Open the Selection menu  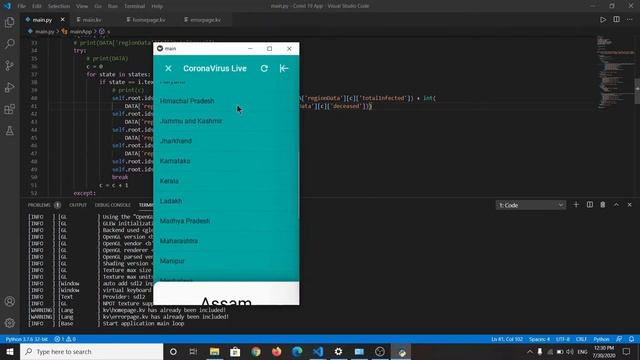59,6
